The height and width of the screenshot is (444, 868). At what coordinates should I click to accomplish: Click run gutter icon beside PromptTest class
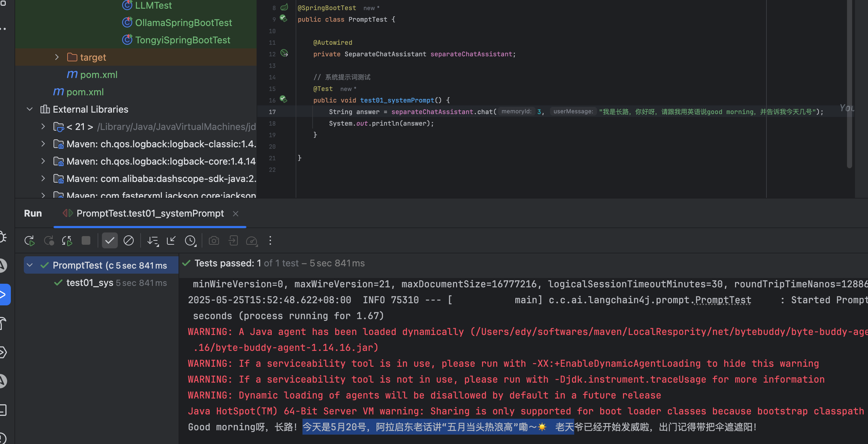coord(284,18)
